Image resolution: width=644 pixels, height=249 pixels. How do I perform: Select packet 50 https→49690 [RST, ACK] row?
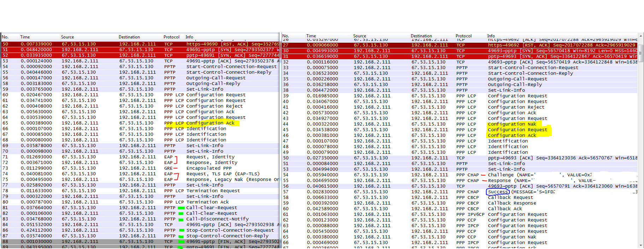(140, 44)
